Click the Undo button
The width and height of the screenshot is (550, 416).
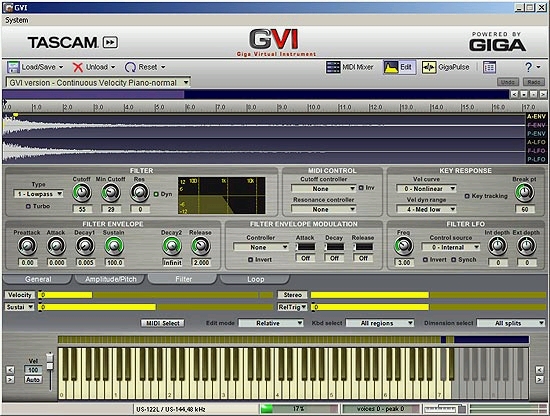pyautogui.click(x=508, y=82)
